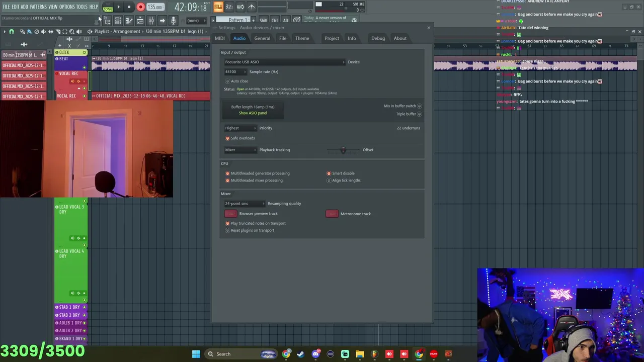
Task: Select the STAB 1 DRY track
Action: pyautogui.click(x=71, y=307)
